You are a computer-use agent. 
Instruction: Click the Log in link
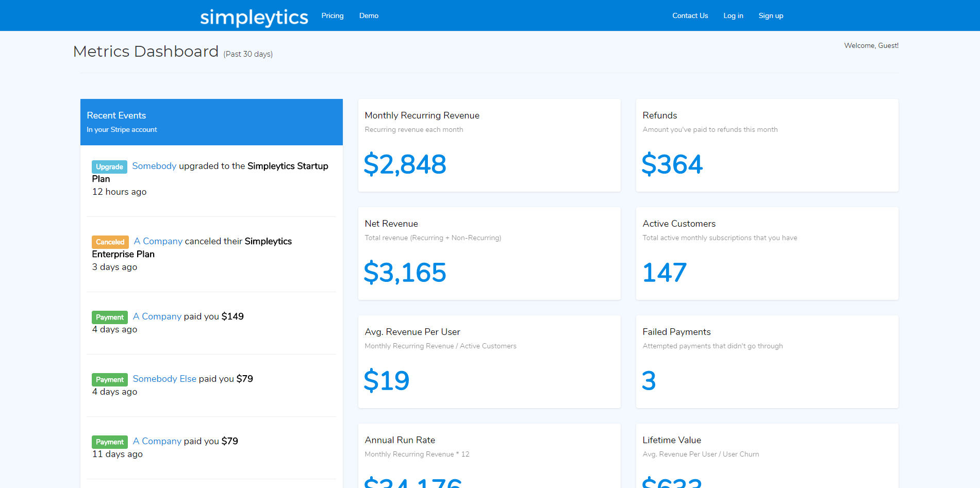click(x=733, y=15)
